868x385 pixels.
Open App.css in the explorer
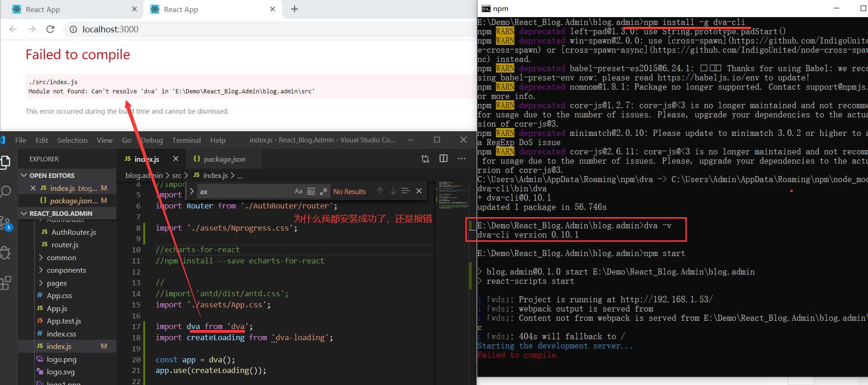(59, 295)
